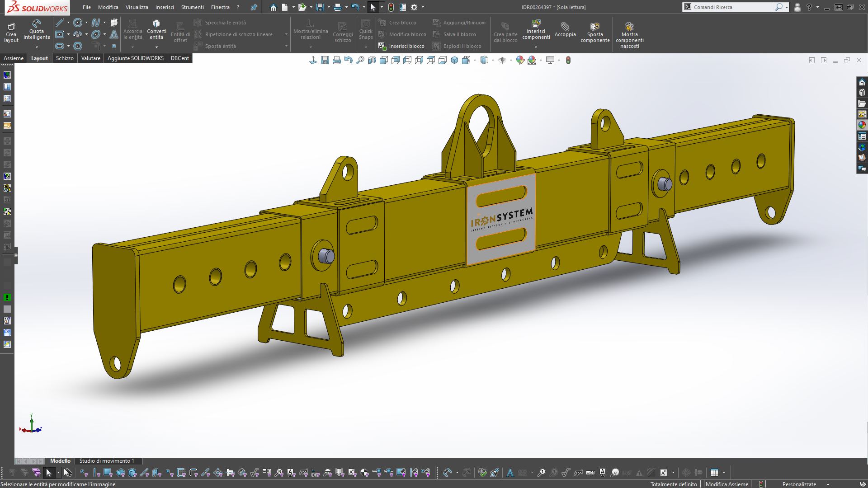Image resolution: width=868 pixels, height=488 pixels.
Task: Switch to the DBCent tab
Action: pos(180,58)
